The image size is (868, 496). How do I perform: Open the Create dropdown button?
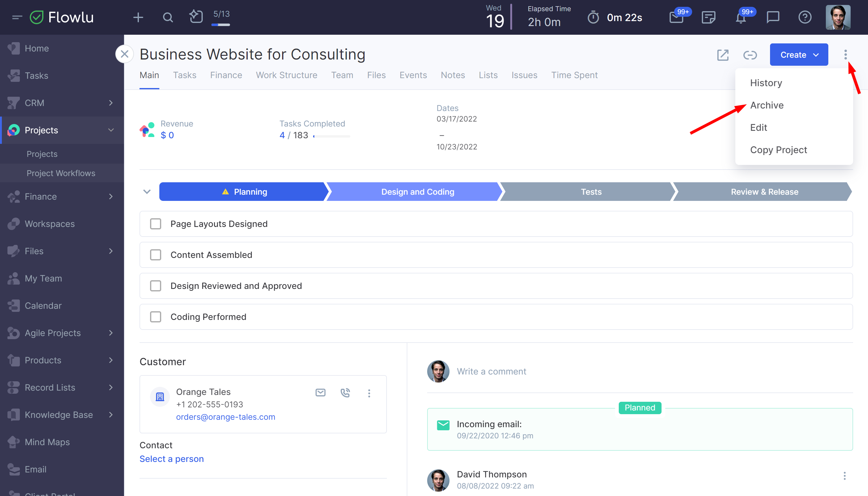799,55
